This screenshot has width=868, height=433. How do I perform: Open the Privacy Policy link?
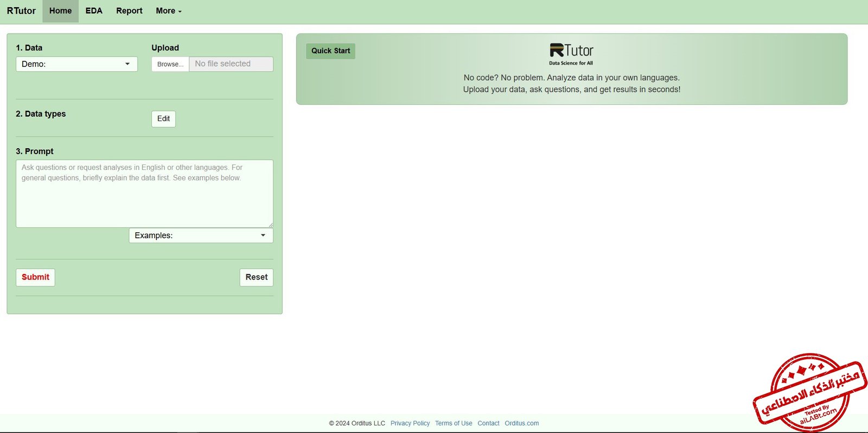pyautogui.click(x=410, y=423)
